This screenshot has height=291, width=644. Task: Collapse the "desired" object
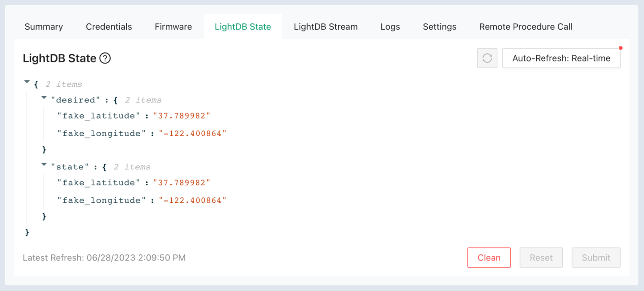point(44,97)
